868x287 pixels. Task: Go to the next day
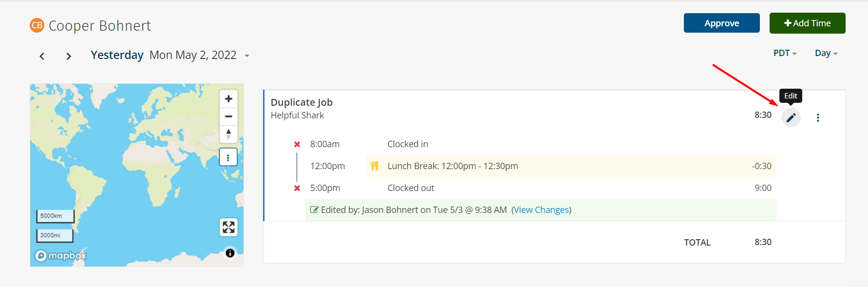point(69,56)
